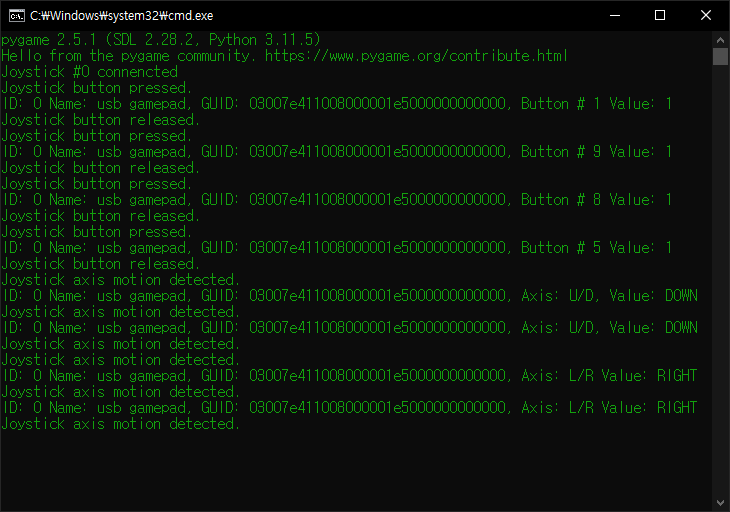Click the line with 'Button # 9'
Screen dimensions: 730x512
pyautogui.click(x=337, y=151)
